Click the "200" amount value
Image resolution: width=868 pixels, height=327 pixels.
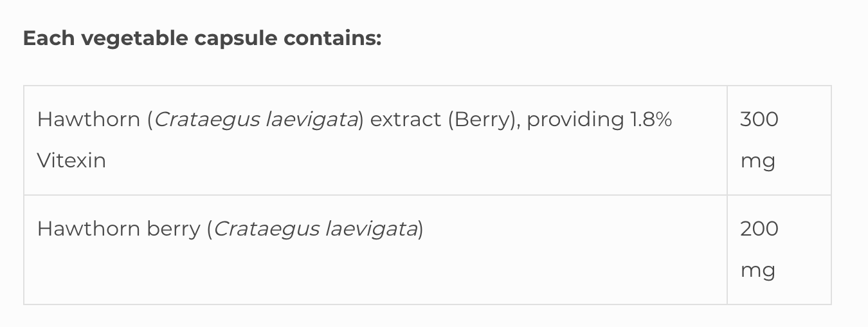pos(759,229)
